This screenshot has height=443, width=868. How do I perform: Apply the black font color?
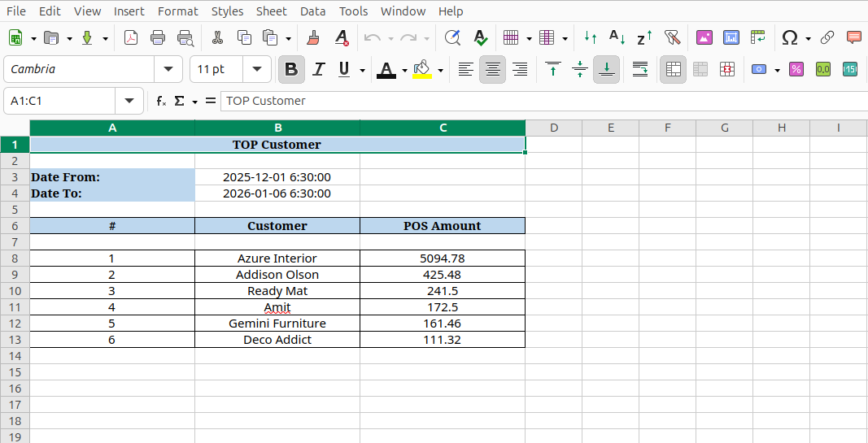click(386, 70)
